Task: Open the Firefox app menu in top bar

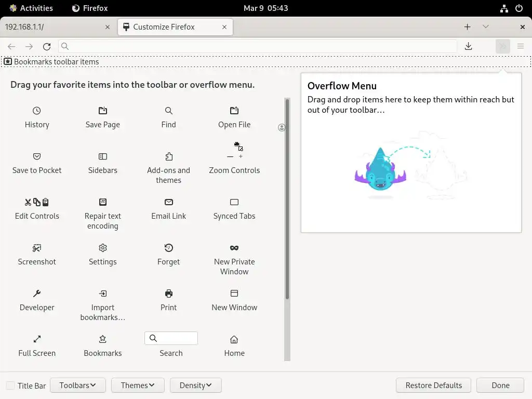Action: coord(90,8)
